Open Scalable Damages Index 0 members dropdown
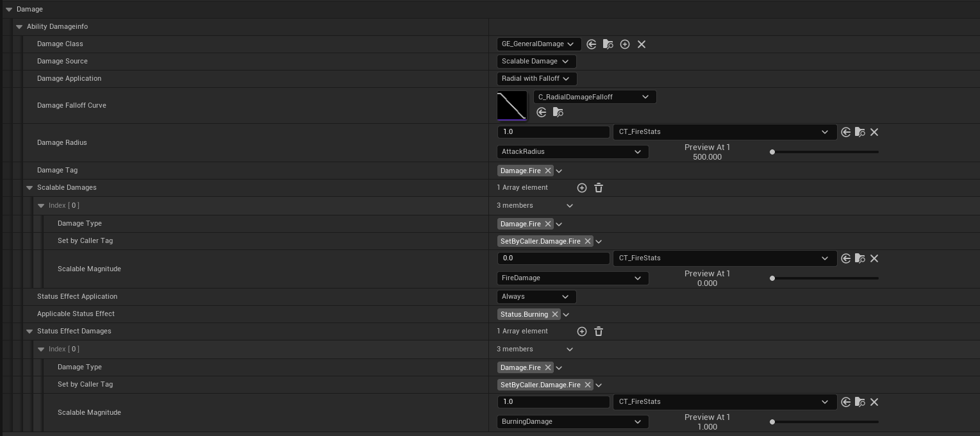 coord(570,206)
